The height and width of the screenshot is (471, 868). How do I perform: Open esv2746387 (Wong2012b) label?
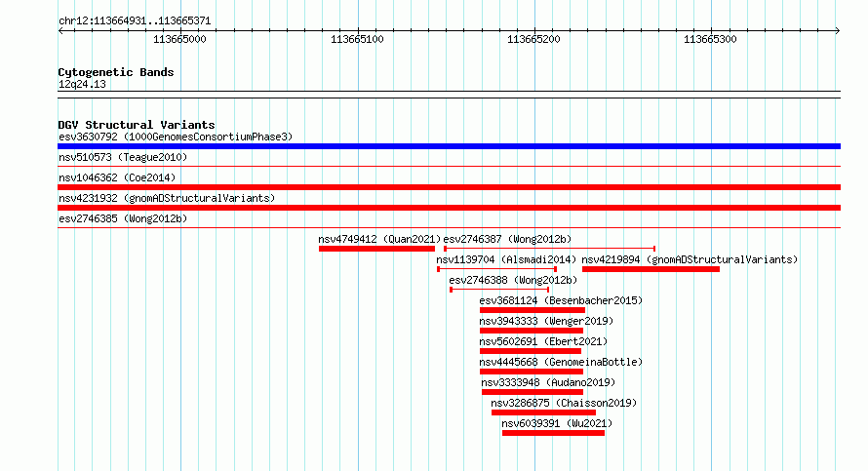click(507, 239)
